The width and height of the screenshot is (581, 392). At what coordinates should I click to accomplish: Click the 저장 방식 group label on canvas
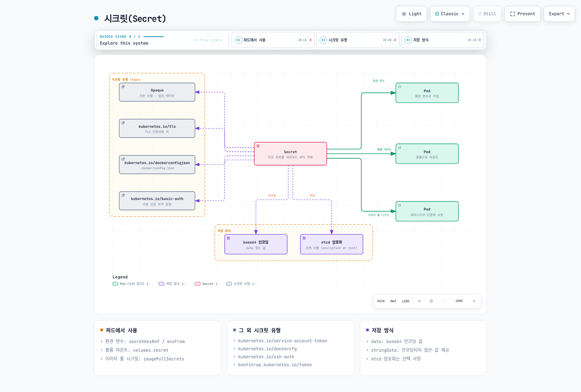tap(224, 231)
